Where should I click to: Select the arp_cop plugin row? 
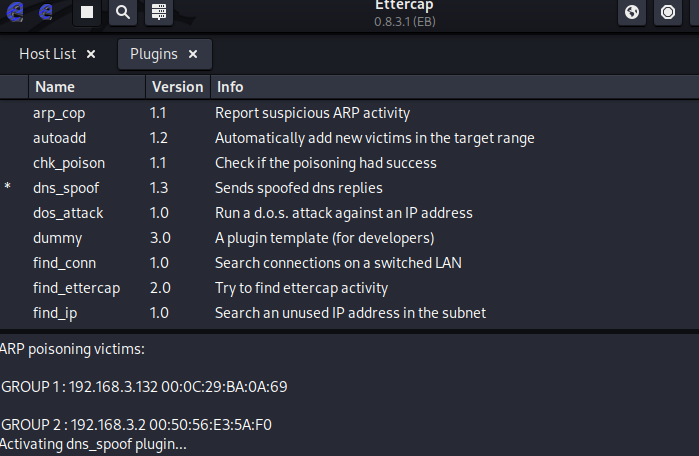point(59,113)
